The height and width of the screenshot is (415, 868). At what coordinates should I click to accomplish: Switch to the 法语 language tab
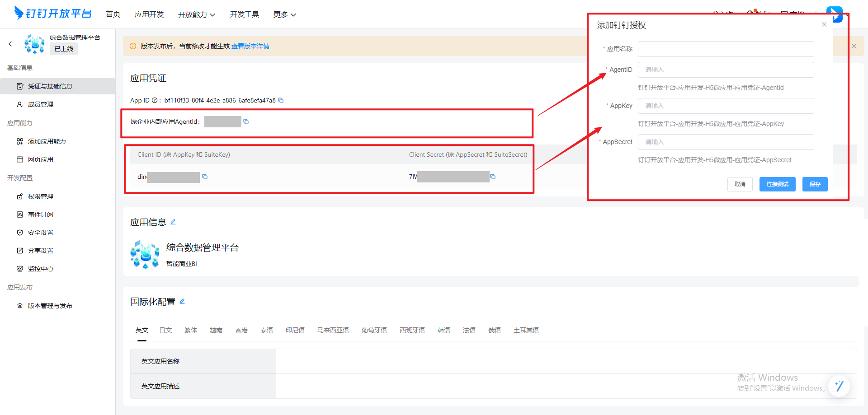(x=469, y=330)
